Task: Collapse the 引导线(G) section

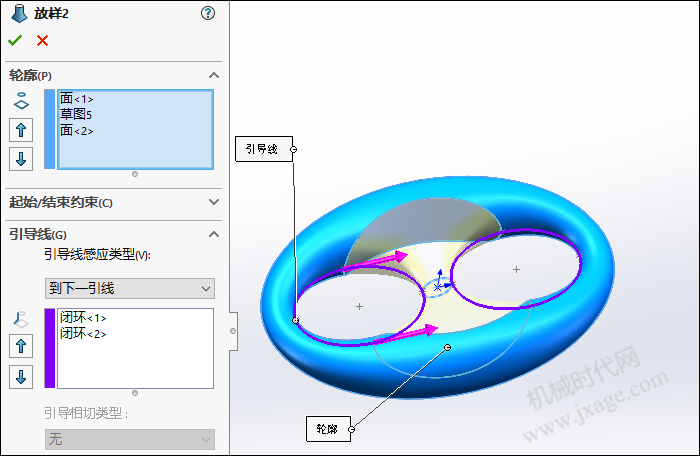Action: coord(214,234)
